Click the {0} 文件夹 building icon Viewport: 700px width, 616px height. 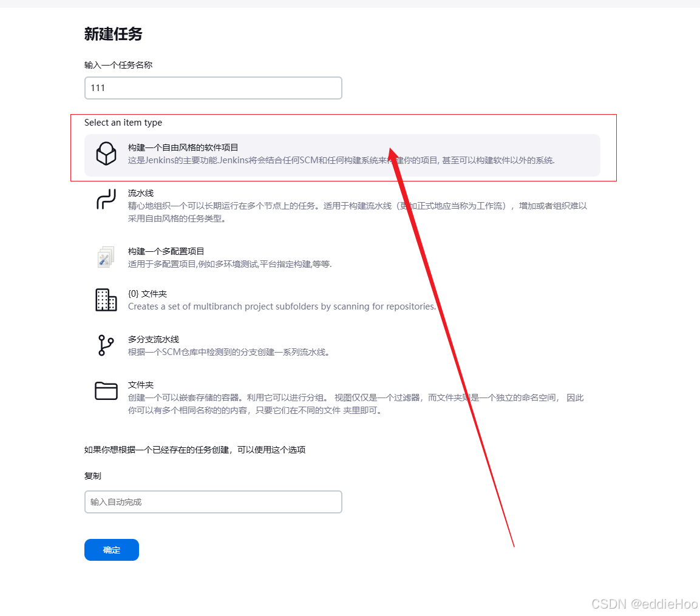(106, 300)
